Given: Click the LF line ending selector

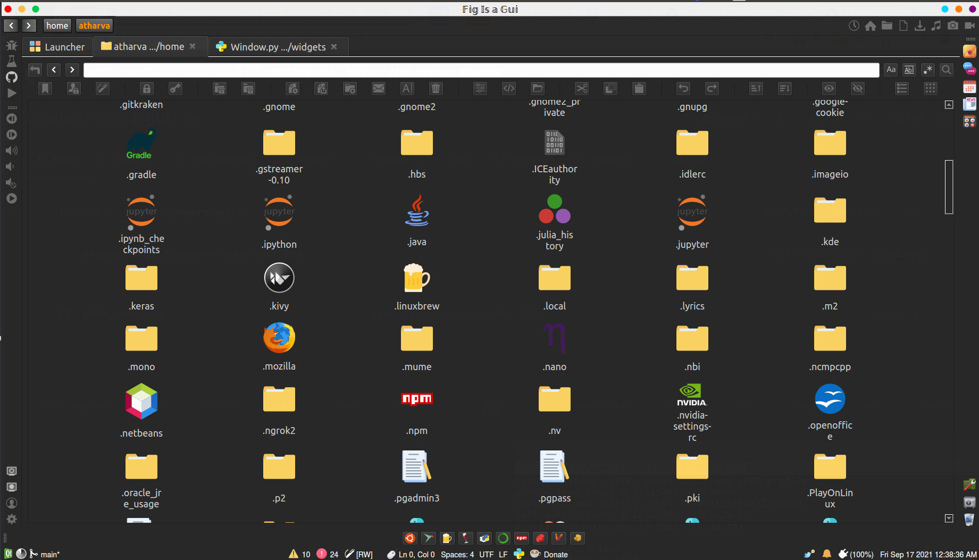Looking at the screenshot, I should point(503,554).
